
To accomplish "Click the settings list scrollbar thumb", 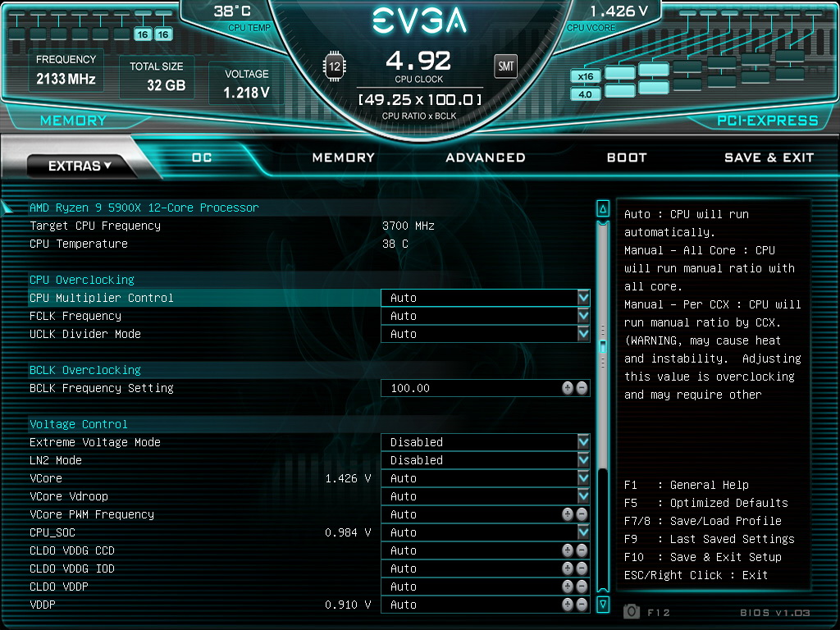I will pos(603,346).
